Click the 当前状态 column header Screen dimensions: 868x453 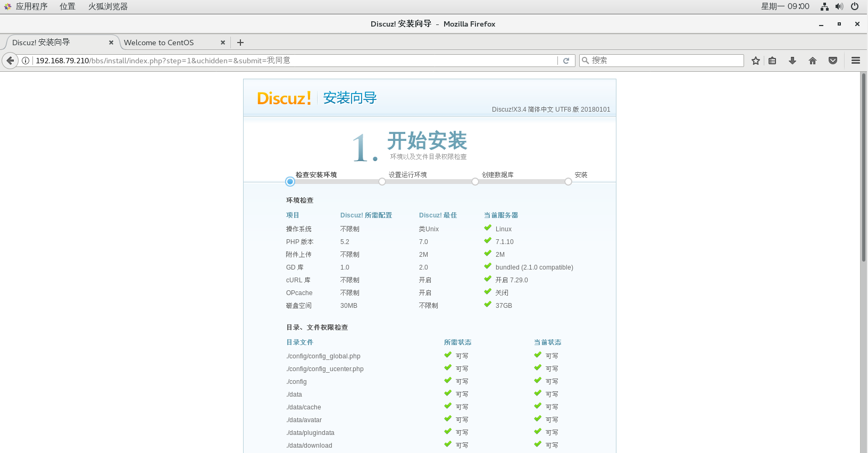point(548,342)
